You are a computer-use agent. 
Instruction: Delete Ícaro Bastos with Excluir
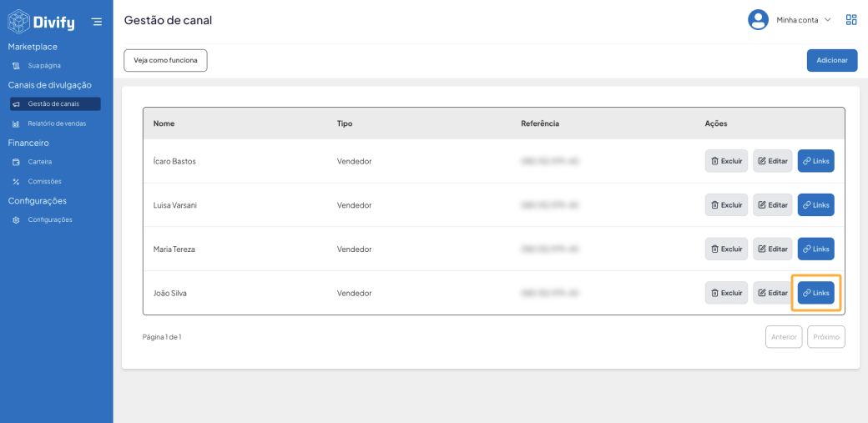tap(726, 161)
